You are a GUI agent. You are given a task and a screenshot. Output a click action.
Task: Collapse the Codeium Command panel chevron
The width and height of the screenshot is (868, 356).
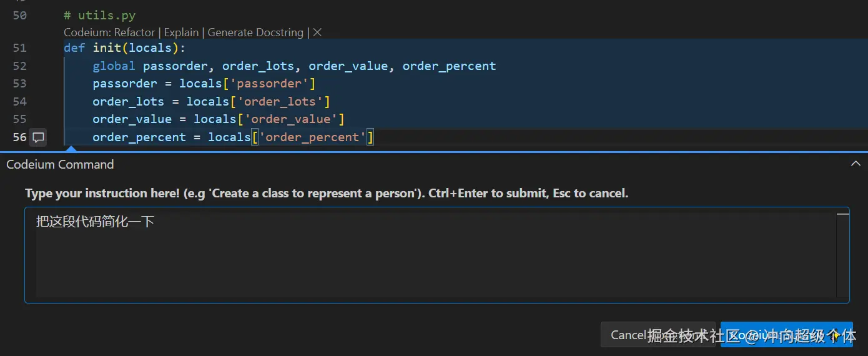coord(855,164)
